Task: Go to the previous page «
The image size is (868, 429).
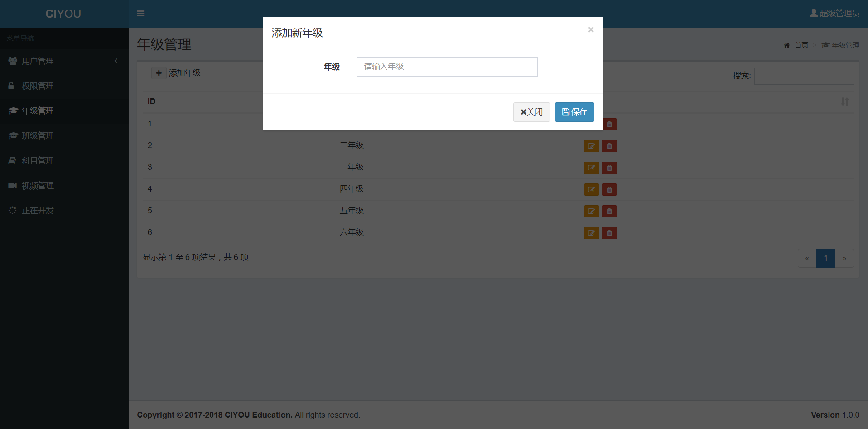Action: (x=807, y=258)
